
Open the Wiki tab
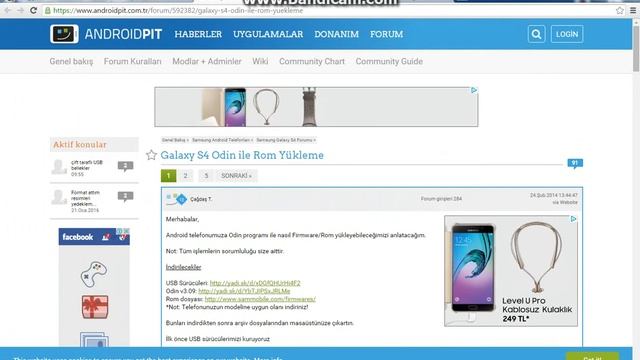coord(260,62)
